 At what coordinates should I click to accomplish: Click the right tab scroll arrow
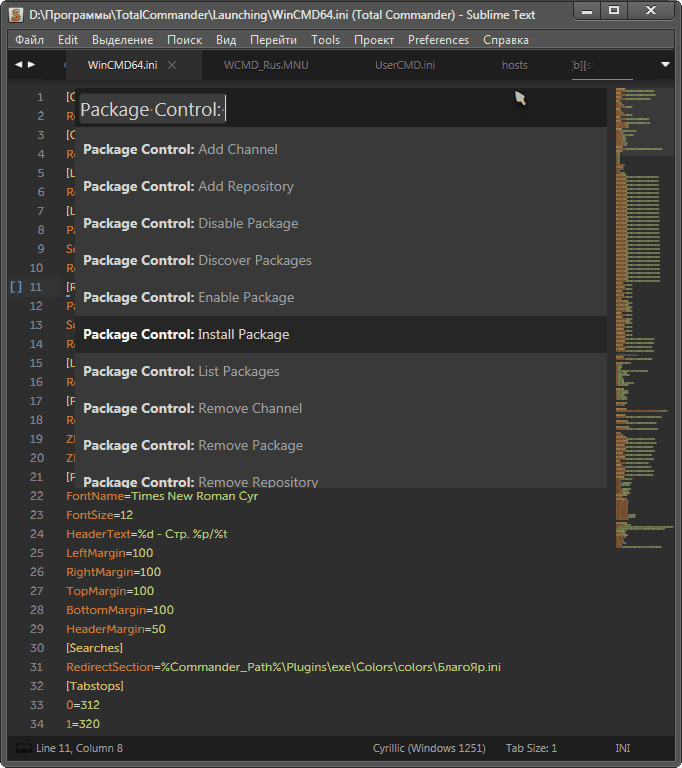click(x=31, y=64)
